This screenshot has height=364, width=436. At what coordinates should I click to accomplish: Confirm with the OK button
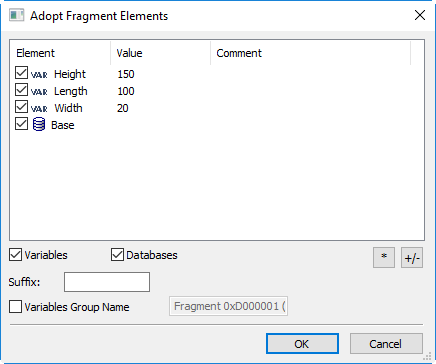point(302,344)
